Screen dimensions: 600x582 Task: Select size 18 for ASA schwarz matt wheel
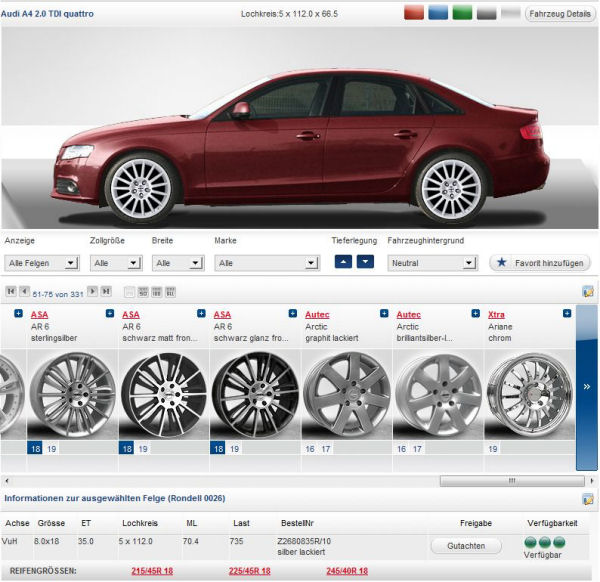[x=126, y=448]
